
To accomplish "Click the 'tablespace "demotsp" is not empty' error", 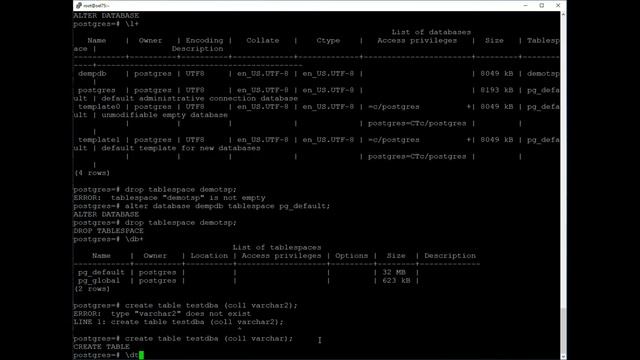I will tap(188, 198).
